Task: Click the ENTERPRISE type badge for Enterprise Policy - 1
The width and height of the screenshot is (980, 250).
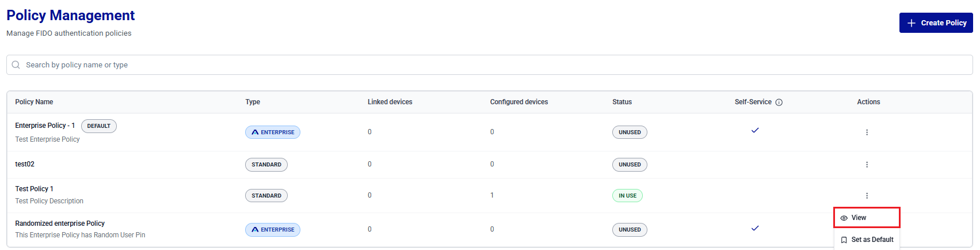Action: click(x=273, y=132)
